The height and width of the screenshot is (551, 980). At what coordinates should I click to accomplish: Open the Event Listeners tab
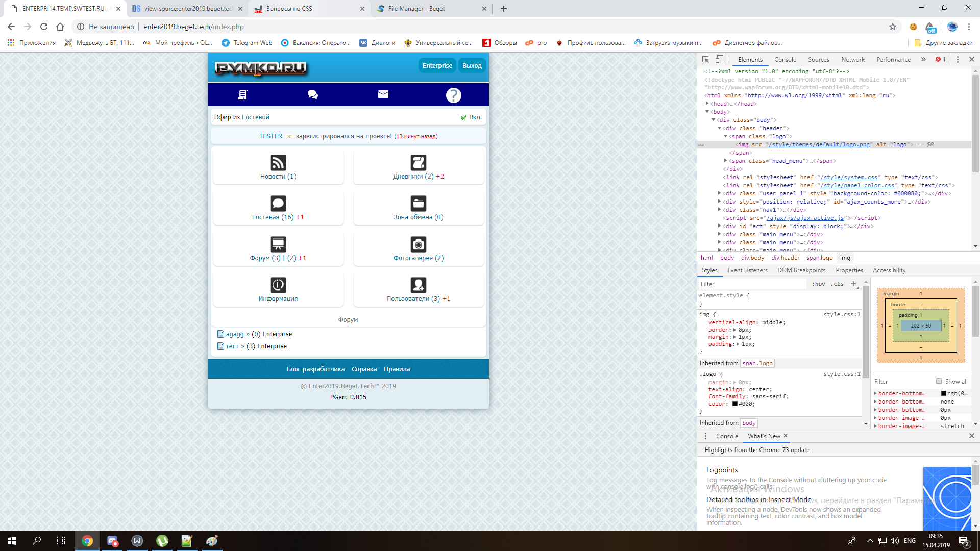point(747,270)
